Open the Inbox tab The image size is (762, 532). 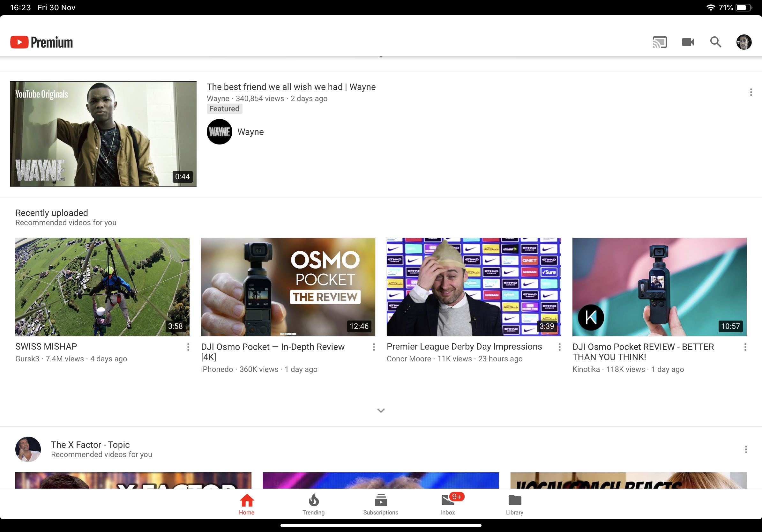click(448, 504)
